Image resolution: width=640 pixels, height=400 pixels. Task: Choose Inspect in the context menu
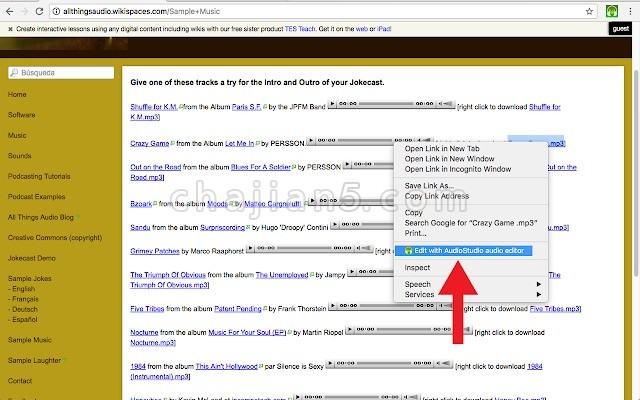click(417, 268)
